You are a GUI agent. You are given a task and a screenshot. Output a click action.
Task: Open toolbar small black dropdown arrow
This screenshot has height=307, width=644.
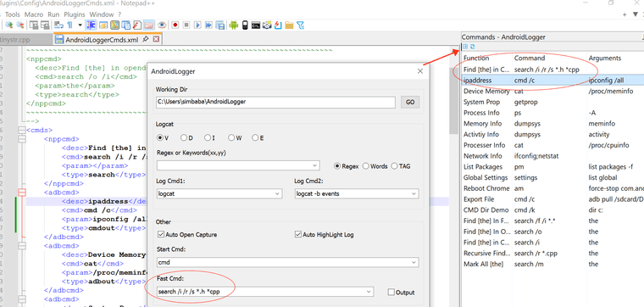coord(80,25)
